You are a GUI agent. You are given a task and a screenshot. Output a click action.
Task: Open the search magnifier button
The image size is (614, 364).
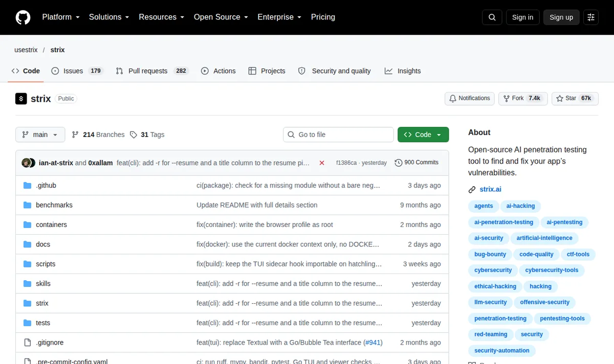pos(492,17)
